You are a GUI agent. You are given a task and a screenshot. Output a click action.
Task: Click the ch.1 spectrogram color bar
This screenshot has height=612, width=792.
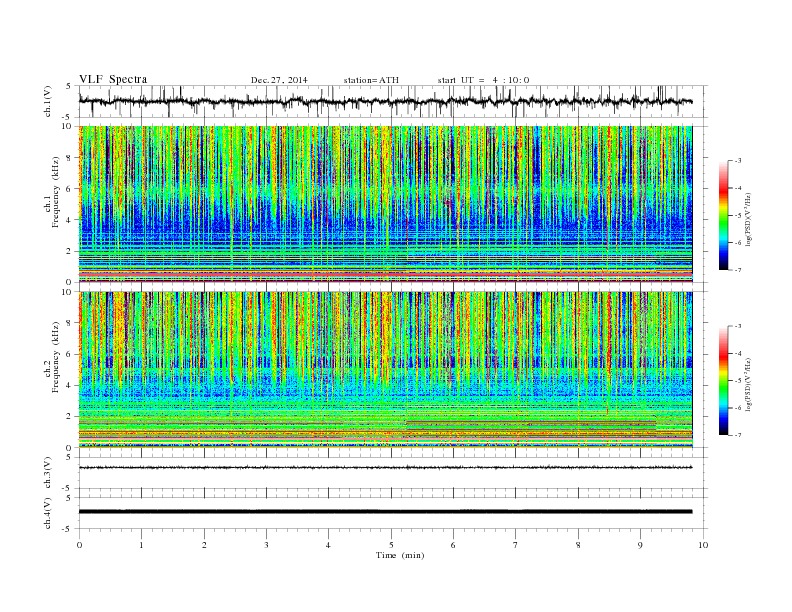723,215
